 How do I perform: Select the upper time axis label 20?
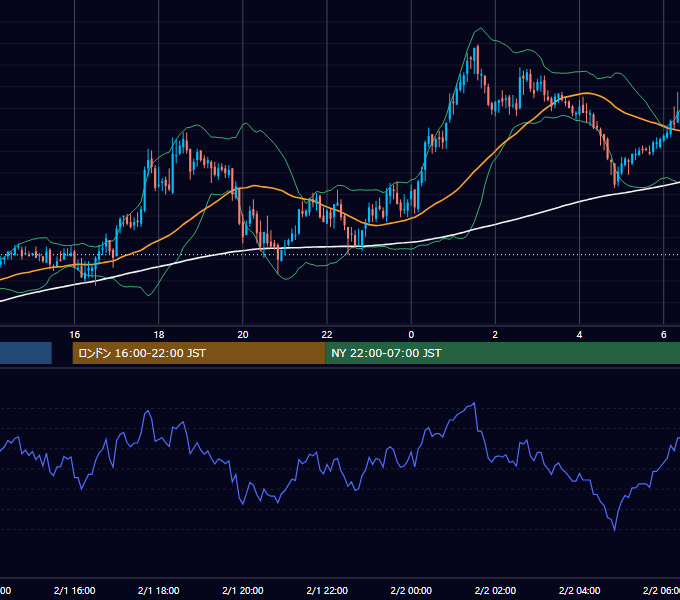pyautogui.click(x=243, y=335)
